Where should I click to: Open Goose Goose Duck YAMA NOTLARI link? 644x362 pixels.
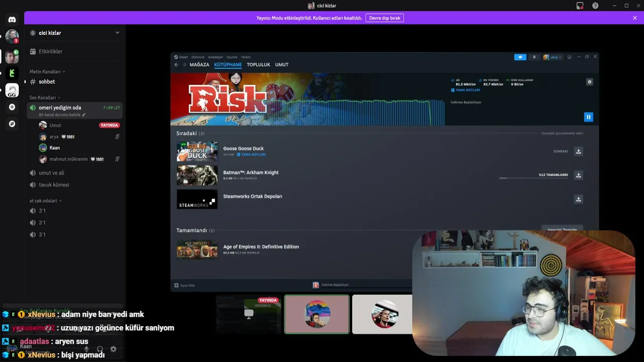[251, 154]
